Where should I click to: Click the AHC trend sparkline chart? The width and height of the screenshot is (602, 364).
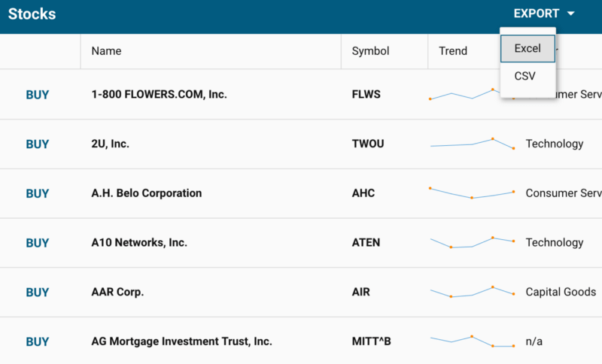(473, 193)
